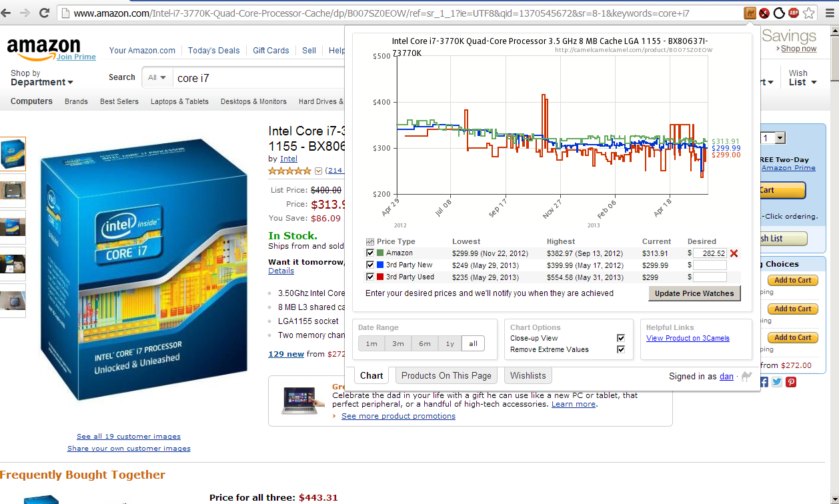
Task: Delete Amazon price watch with red X
Action: point(734,253)
